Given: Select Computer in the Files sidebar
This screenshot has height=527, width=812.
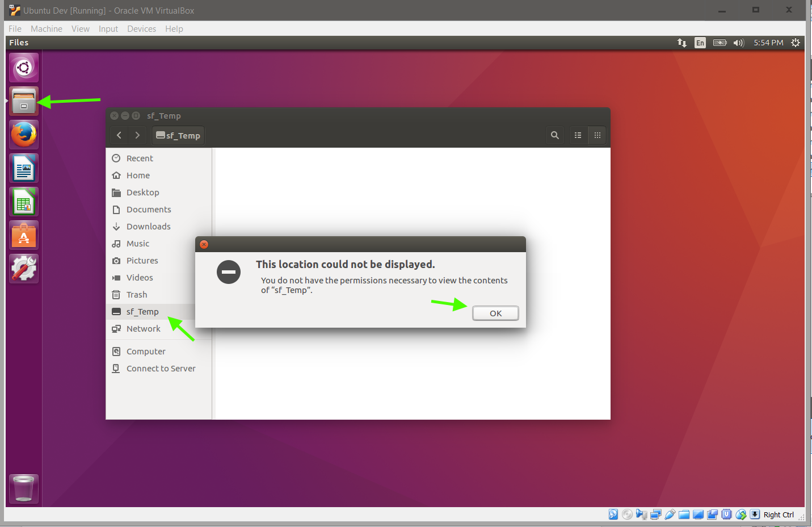Looking at the screenshot, I should (x=159, y=352).
